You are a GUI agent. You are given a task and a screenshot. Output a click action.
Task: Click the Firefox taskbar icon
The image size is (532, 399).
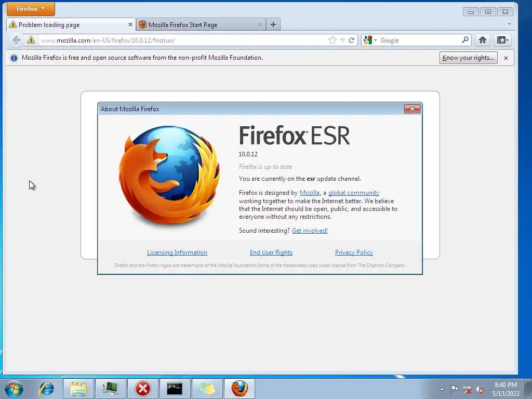[x=239, y=389]
